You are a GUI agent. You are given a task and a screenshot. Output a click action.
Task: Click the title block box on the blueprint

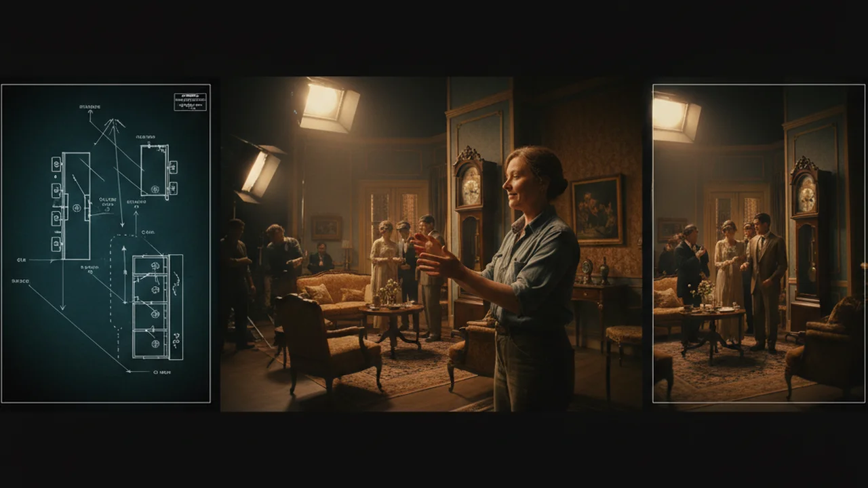[190, 102]
